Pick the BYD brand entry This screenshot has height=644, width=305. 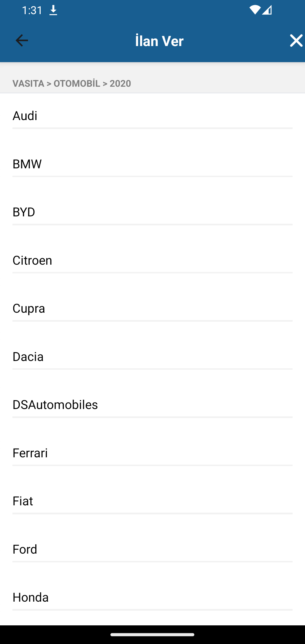(x=152, y=212)
